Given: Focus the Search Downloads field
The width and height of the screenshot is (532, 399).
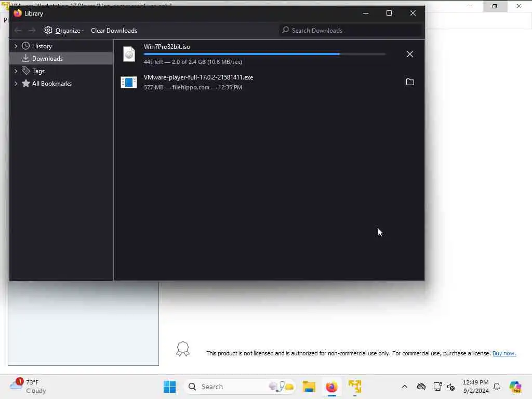Looking at the screenshot, I should 351,31.
